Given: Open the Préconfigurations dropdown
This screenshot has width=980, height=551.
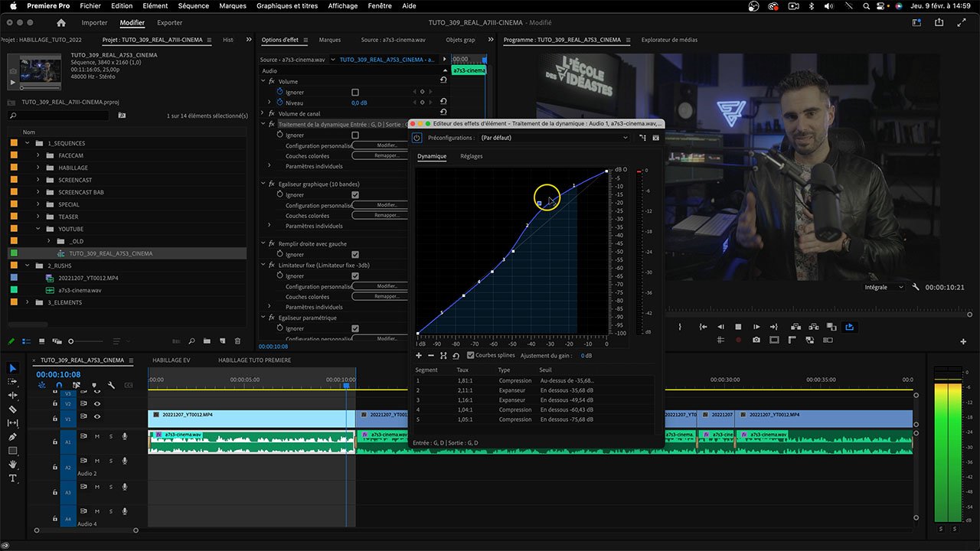Looking at the screenshot, I should pyautogui.click(x=554, y=138).
